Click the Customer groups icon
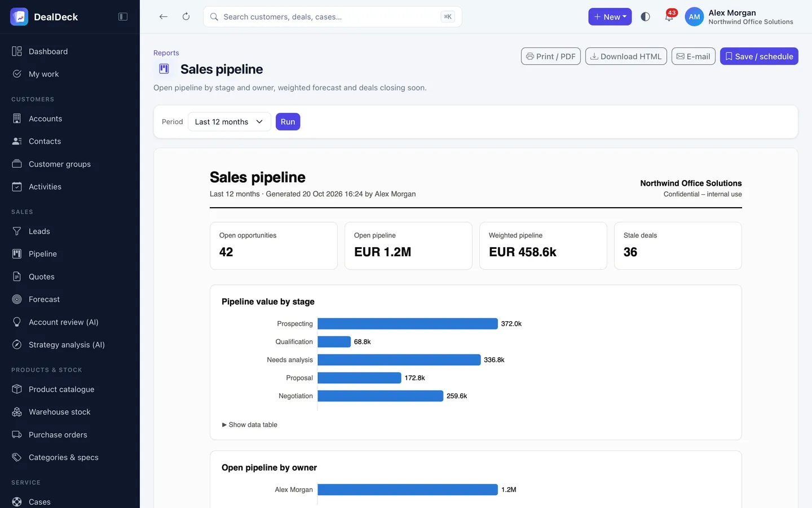This screenshot has width=812, height=508. pyautogui.click(x=17, y=164)
